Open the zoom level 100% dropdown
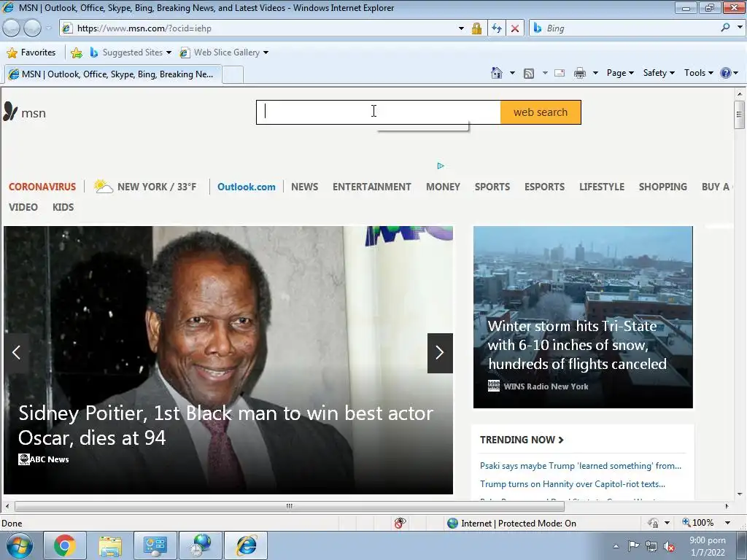Viewport: 747px width, 560px height. (x=727, y=523)
